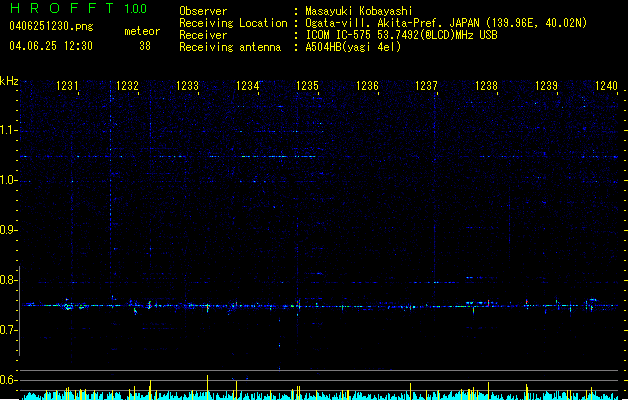Click the meteor label
This screenshot has height=400, width=629.
[142, 31]
